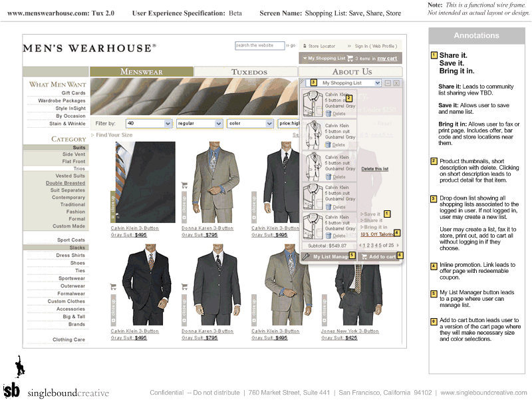Screen dimensions: 532x400
Task: Select Dress Shirts in the sidebar
Action: [x=70, y=256]
